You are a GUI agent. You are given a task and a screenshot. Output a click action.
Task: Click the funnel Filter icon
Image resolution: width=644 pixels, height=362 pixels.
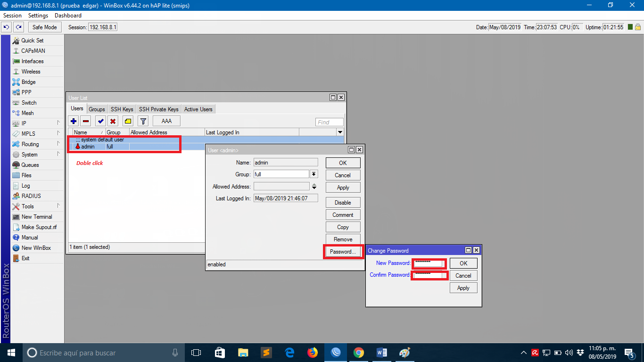tap(143, 121)
